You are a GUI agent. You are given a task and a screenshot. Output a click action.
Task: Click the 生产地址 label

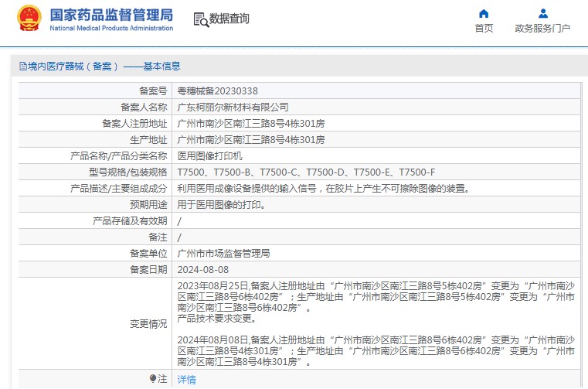[148, 140]
